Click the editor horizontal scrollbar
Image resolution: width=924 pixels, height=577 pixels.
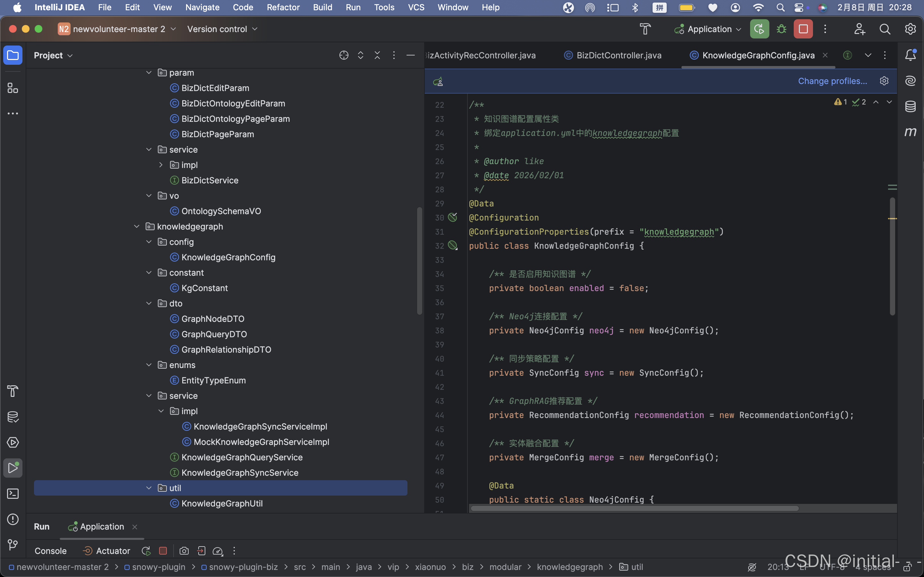tap(634, 508)
